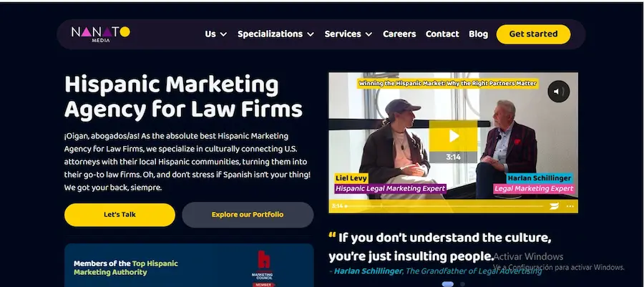This screenshot has height=287, width=644.
Task: Go to the second quote carousel dot
Action: click(462, 283)
